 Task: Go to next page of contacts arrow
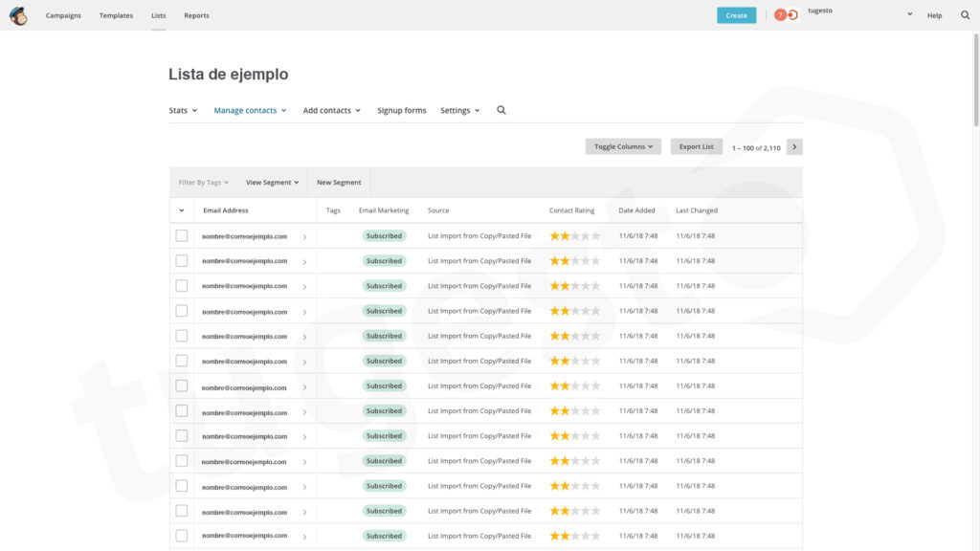[794, 147]
